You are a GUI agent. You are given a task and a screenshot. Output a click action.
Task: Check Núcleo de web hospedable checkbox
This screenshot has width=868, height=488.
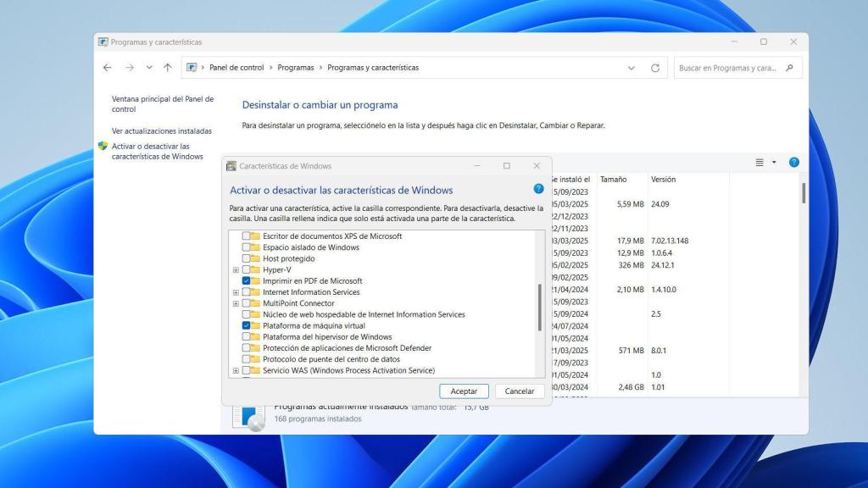246,314
